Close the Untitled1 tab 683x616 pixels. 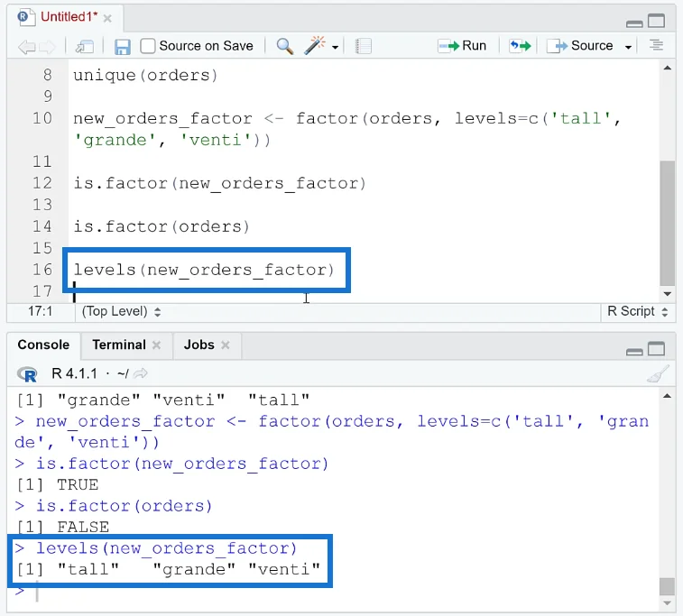click(x=107, y=18)
